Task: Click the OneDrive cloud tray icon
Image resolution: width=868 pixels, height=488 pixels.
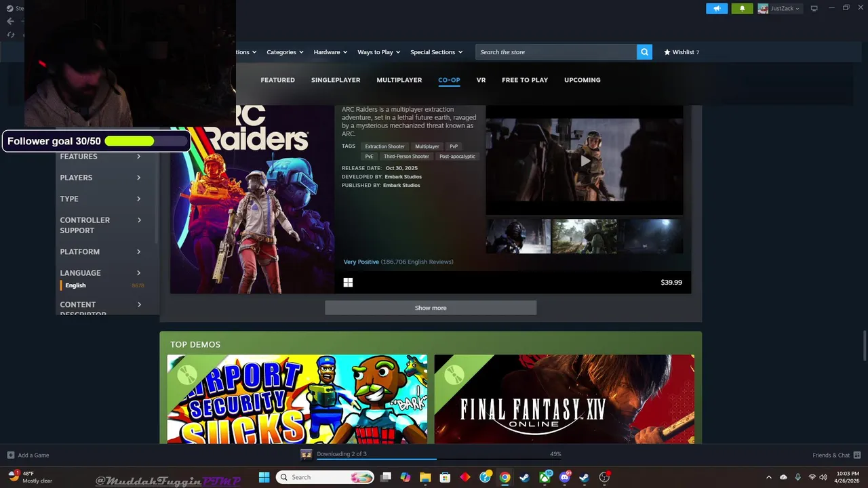Action: tap(783, 477)
